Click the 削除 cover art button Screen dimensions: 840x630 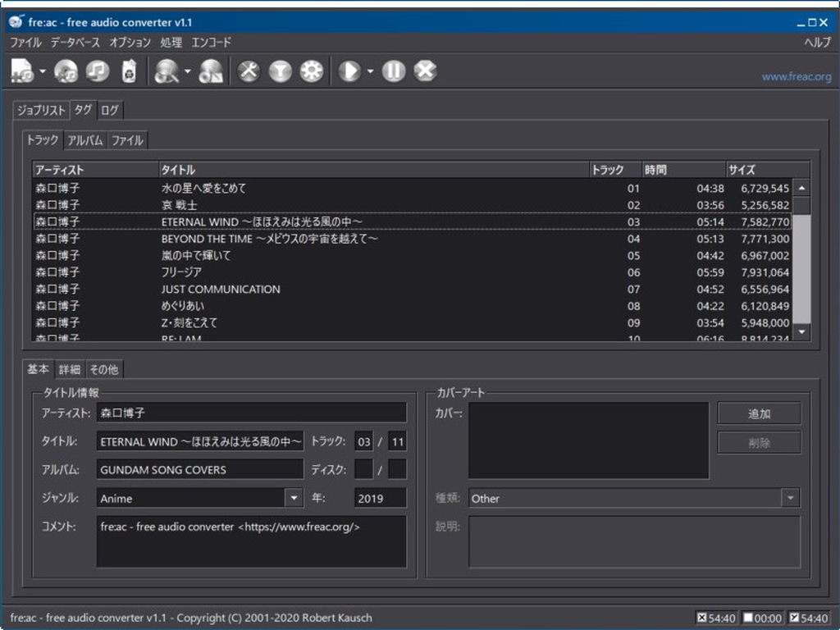759,443
